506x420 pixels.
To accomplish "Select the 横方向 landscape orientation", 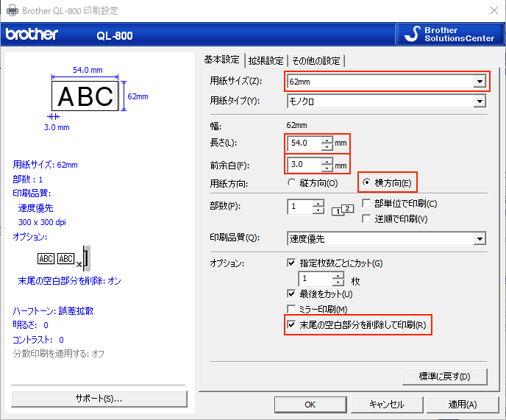I will [x=367, y=182].
